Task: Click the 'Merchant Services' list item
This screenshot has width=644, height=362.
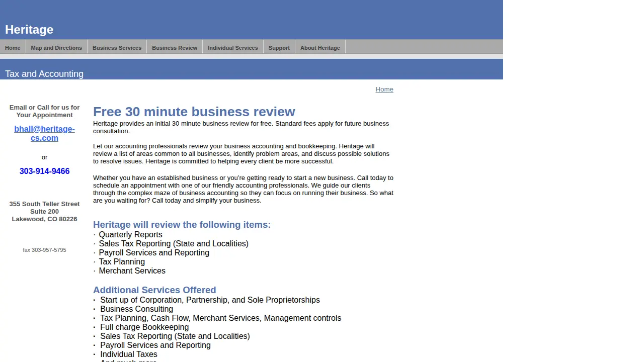Action: (132, 271)
